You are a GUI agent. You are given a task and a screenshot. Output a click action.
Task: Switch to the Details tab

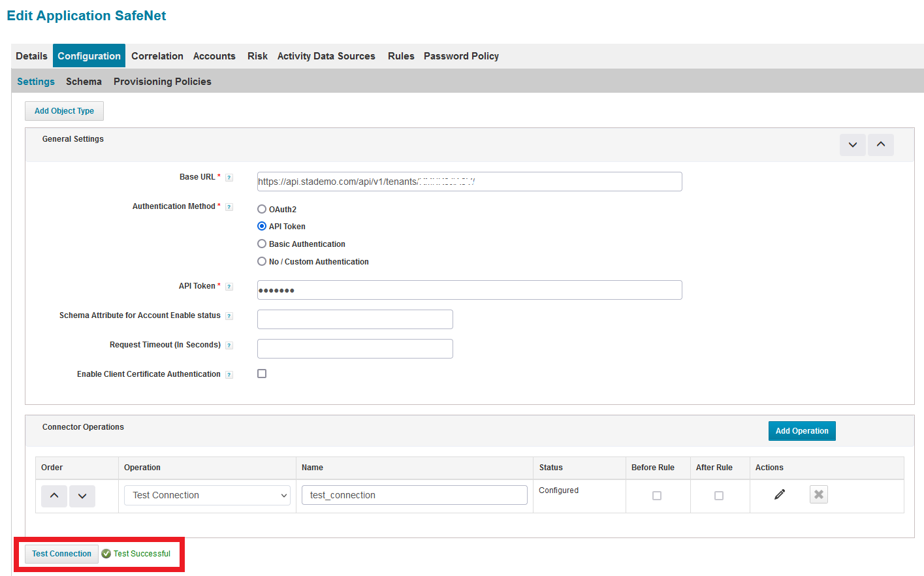click(x=31, y=56)
